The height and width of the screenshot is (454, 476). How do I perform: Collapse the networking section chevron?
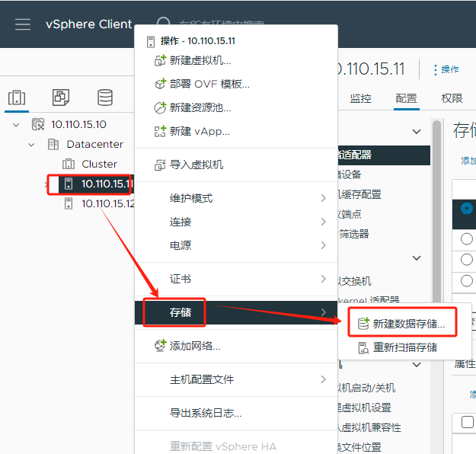[x=417, y=257]
